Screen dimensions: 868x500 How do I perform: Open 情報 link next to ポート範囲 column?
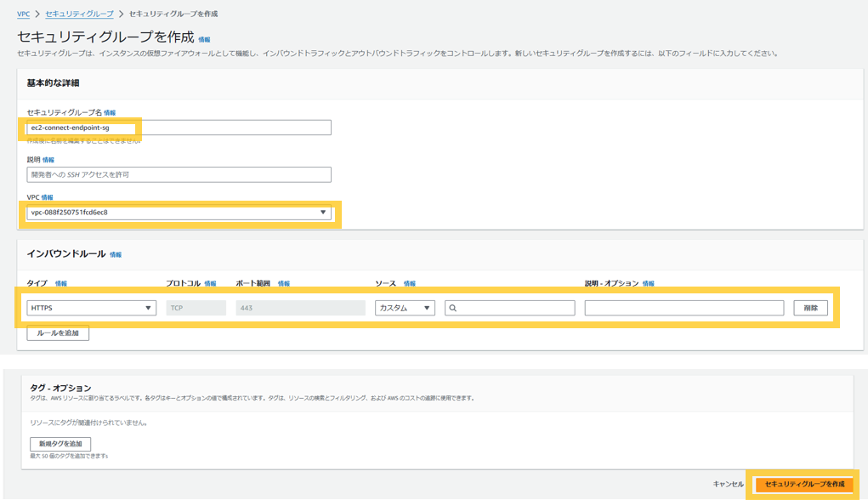[x=284, y=283]
